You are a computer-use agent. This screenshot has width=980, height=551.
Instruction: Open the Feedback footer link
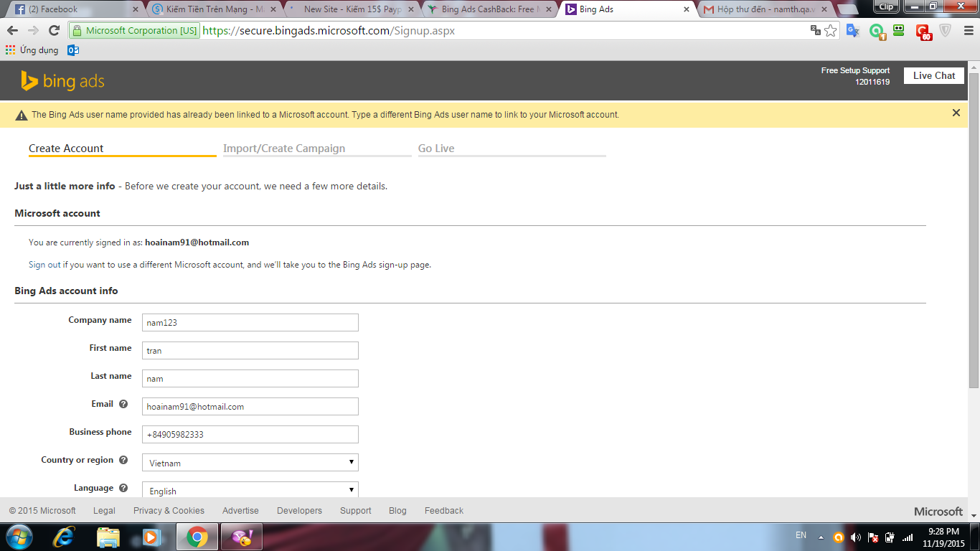tap(444, 511)
